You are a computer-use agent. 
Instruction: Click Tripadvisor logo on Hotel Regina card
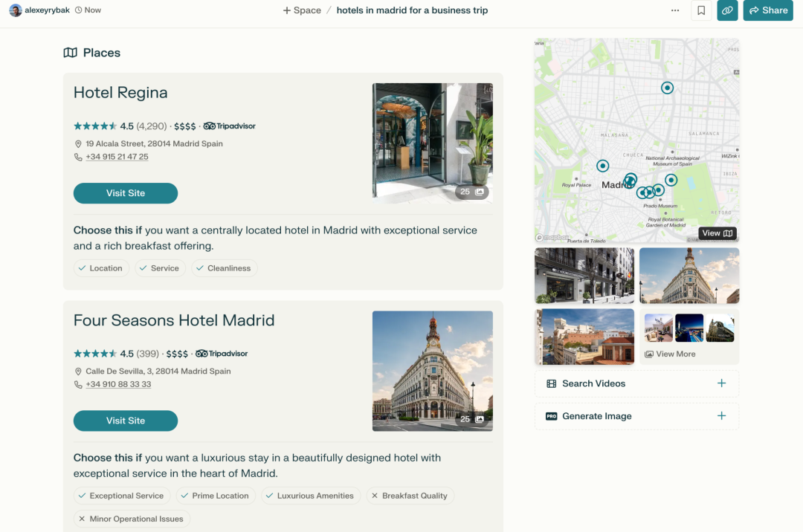tap(229, 126)
